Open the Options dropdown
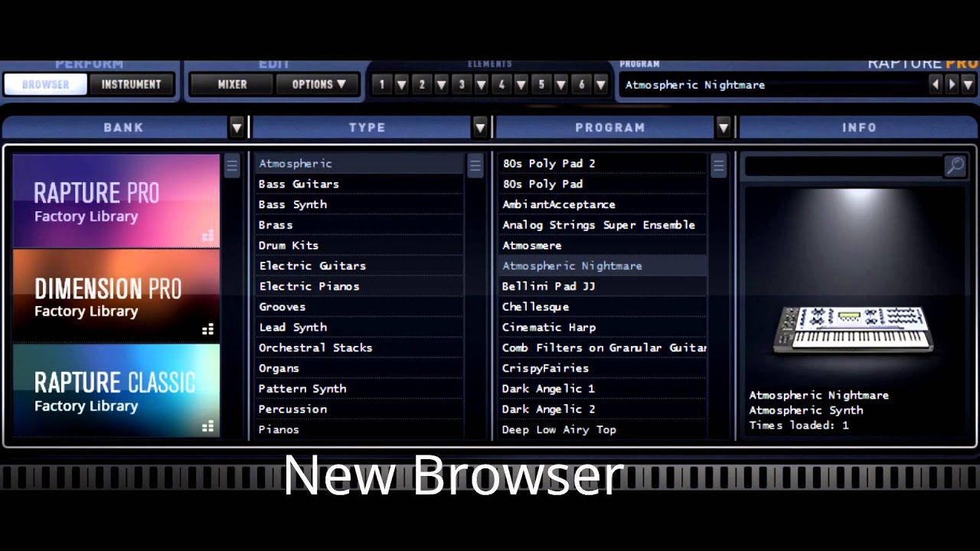Viewport: 980px width, 551px height. tap(318, 84)
